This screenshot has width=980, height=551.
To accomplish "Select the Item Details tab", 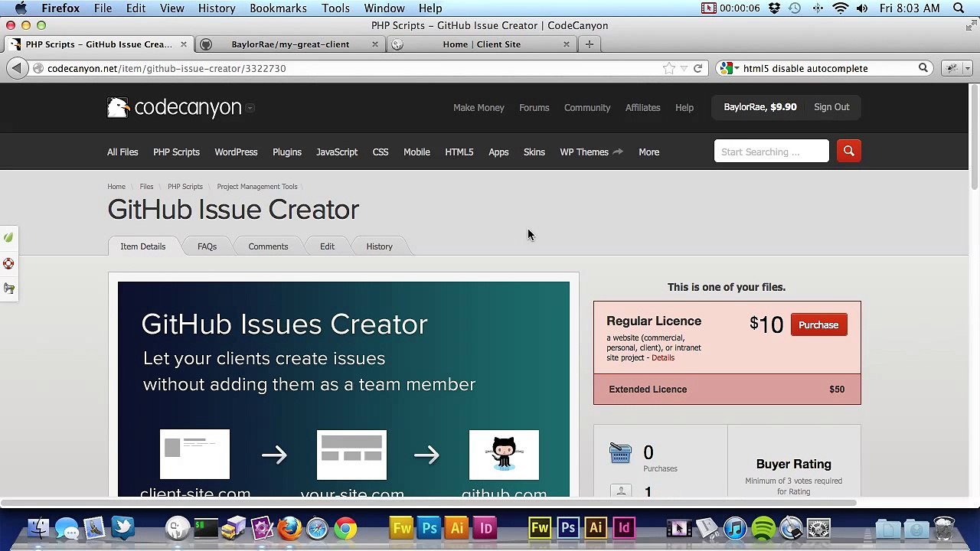I will (x=142, y=246).
